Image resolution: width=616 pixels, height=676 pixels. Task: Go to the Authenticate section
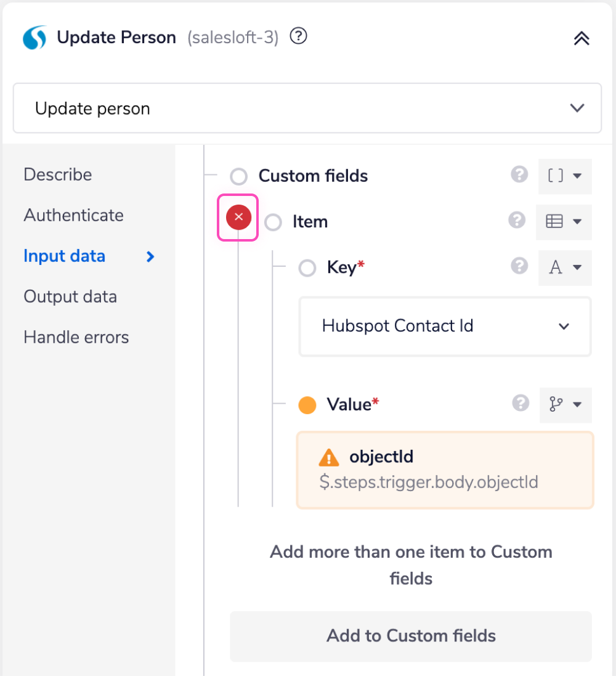(73, 215)
